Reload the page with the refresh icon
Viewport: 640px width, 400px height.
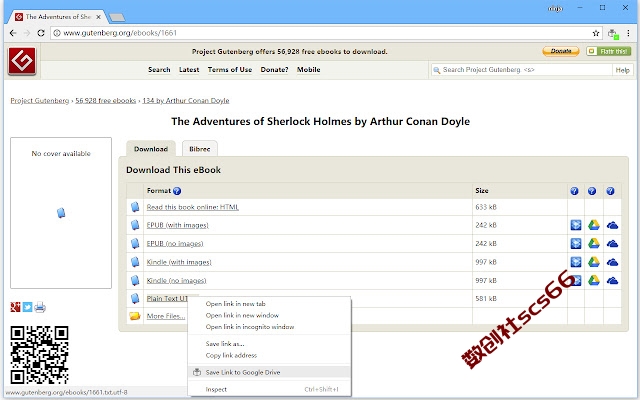pyautogui.click(x=41, y=33)
